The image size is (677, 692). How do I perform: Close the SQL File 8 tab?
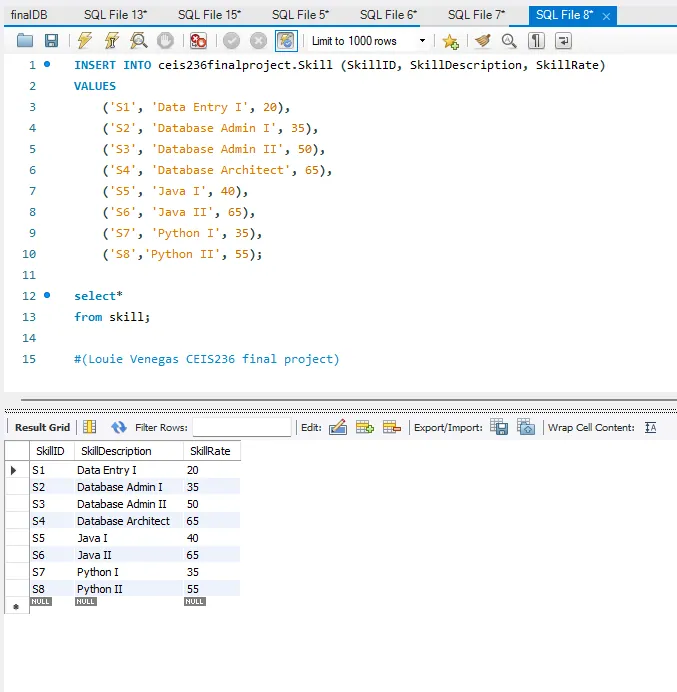click(606, 16)
